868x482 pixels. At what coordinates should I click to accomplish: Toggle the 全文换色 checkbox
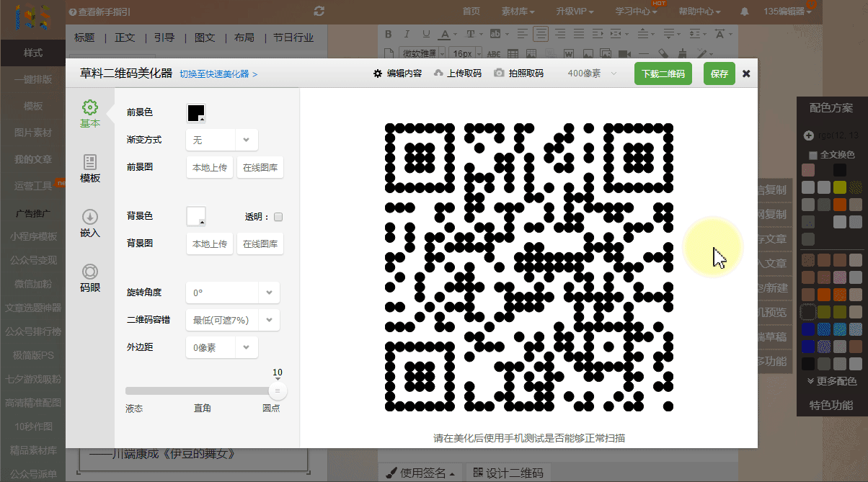pyautogui.click(x=813, y=155)
